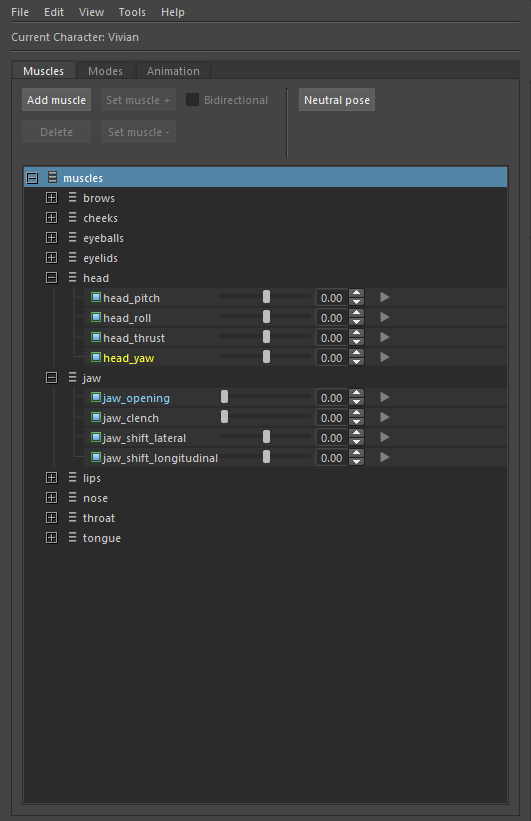Toggle the Bidirectional checkbox
The image size is (531, 821).
[x=192, y=99]
